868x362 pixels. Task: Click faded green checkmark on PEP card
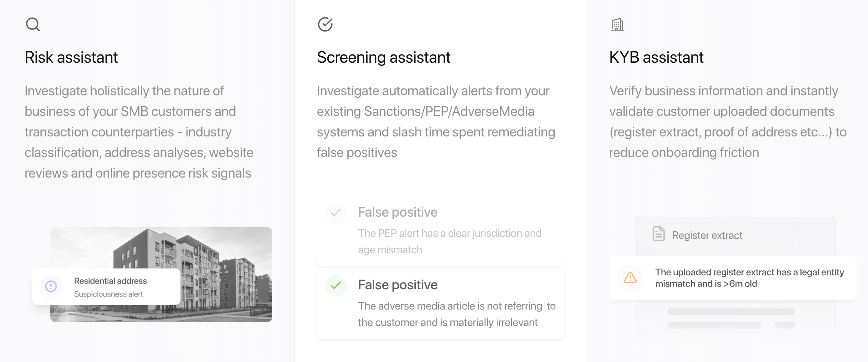[x=336, y=213]
